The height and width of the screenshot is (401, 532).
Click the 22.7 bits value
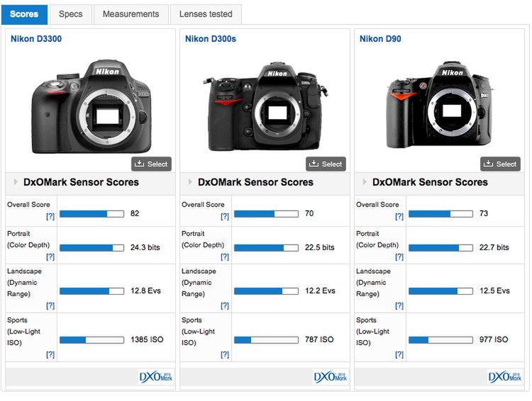pyautogui.click(x=494, y=247)
